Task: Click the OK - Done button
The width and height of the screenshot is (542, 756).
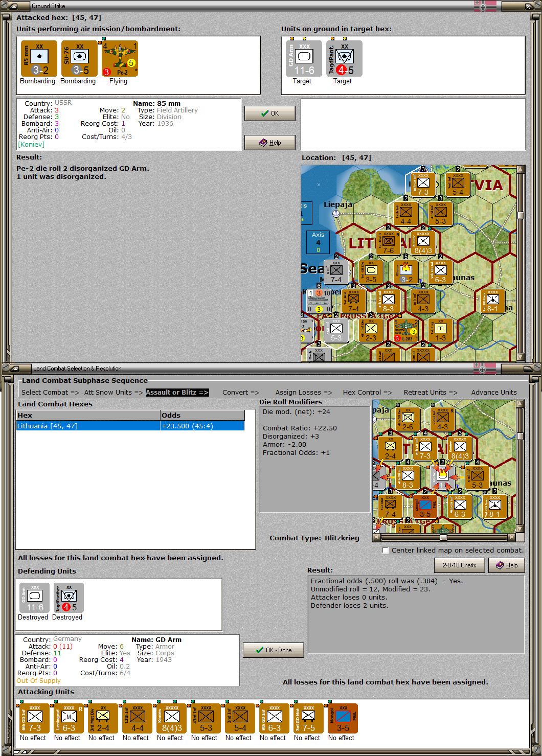Action: [x=274, y=650]
